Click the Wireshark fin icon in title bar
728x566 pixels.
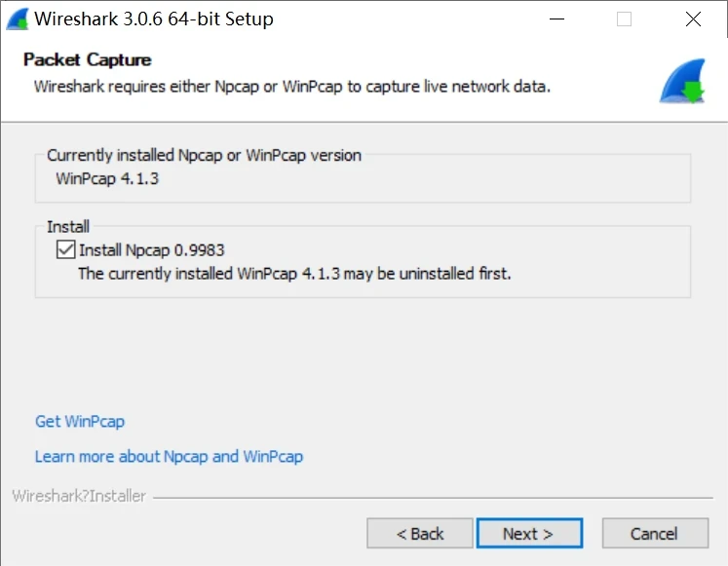(17, 19)
